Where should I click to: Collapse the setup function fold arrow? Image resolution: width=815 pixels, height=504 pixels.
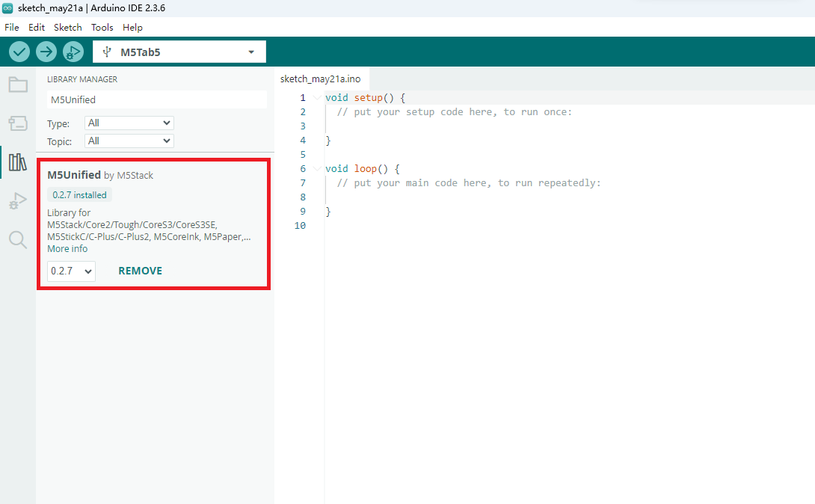click(316, 98)
